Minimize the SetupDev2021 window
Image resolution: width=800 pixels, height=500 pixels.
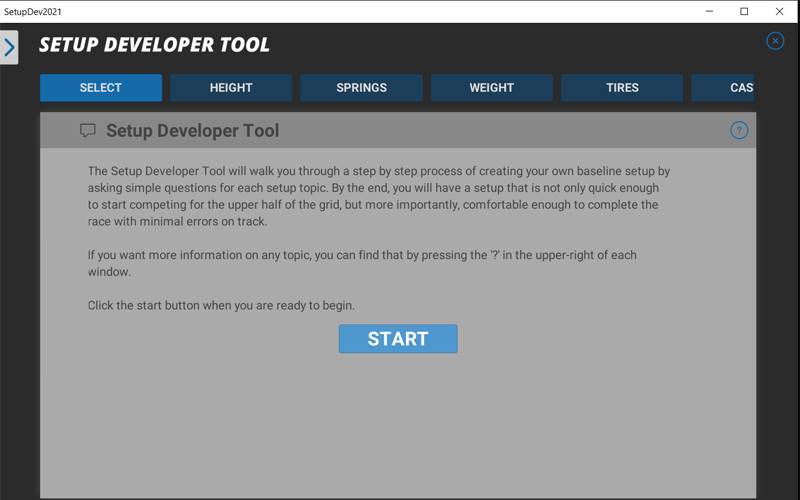(x=708, y=11)
